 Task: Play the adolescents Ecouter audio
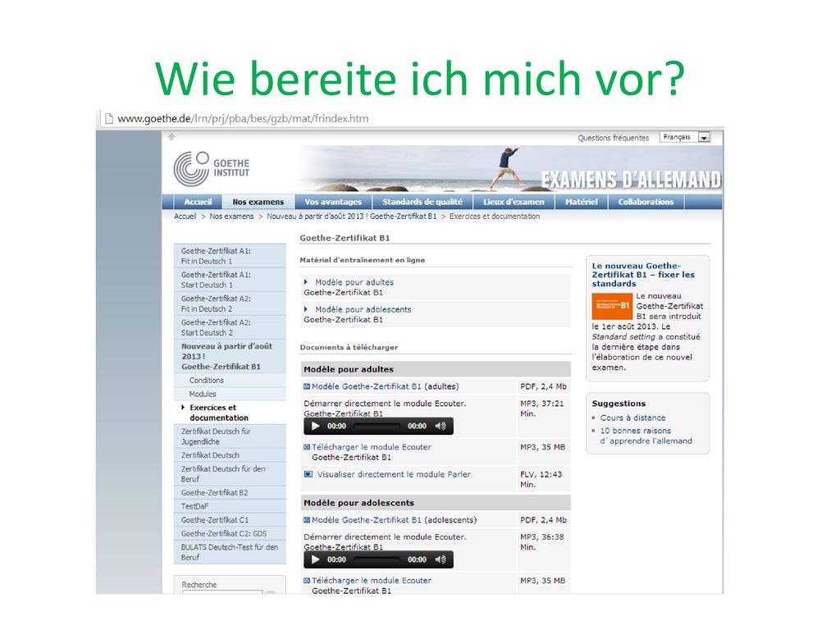[x=316, y=559]
